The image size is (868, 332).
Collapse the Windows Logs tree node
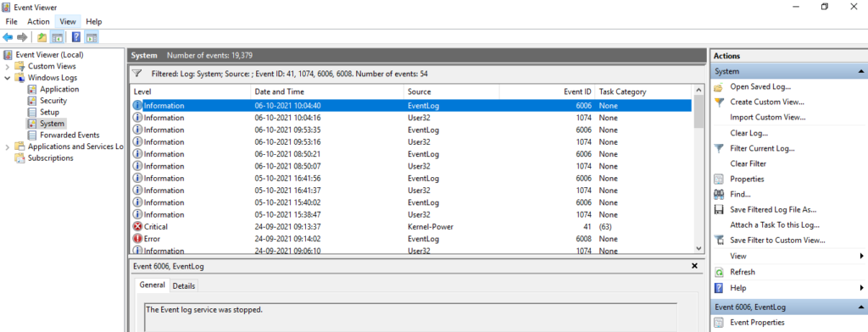coord(7,78)
